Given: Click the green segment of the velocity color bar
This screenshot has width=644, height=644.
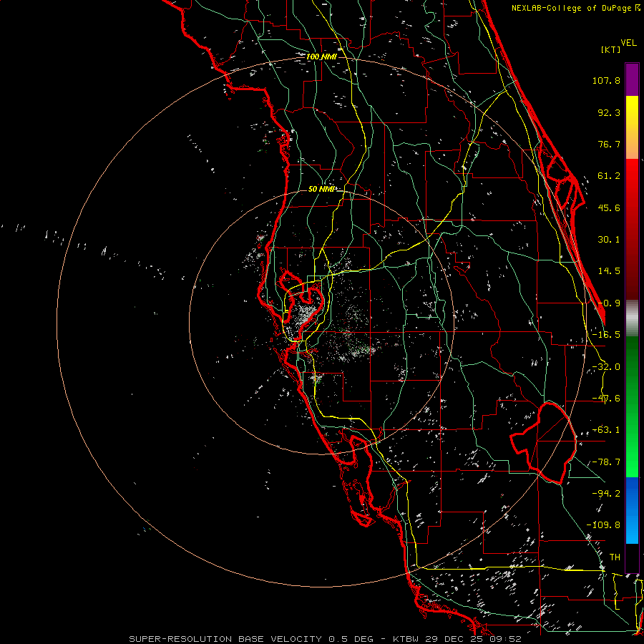Looking at the screenshot, I should (x=632, y=406).
